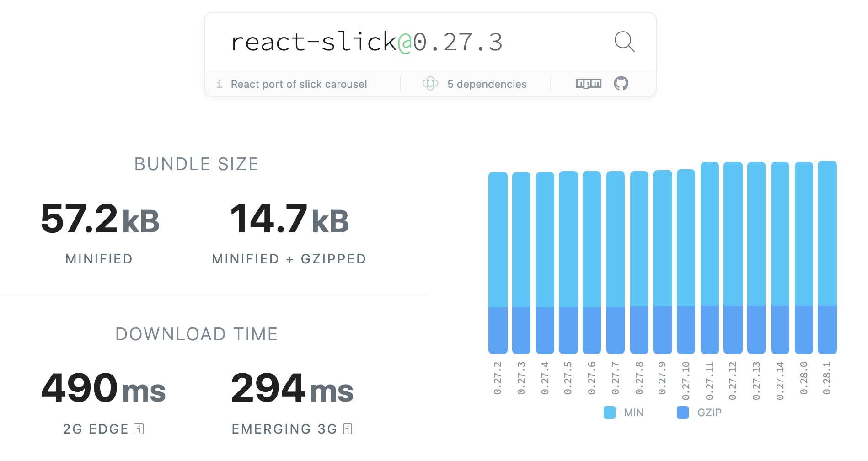Viewport: 868px width, 461px height.
Task: Click the 2G EDGE label
Action: pyautogui.click(x=96, y=429)
